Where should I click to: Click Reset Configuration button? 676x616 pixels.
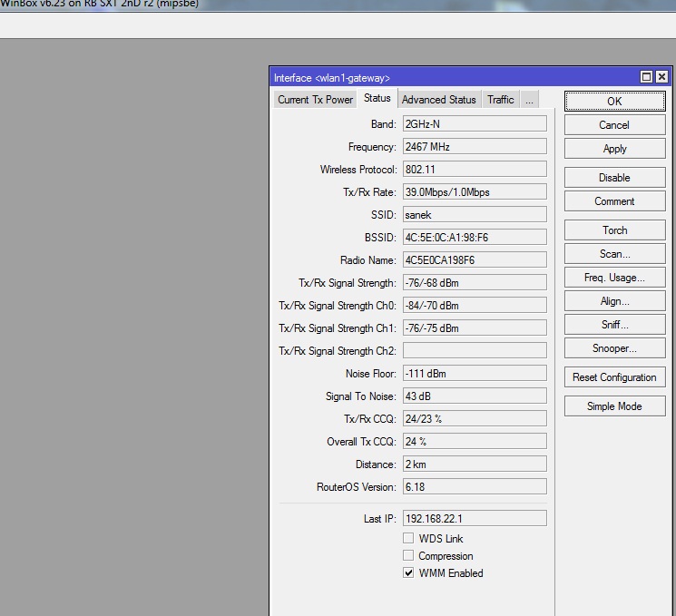coord(614,377)
